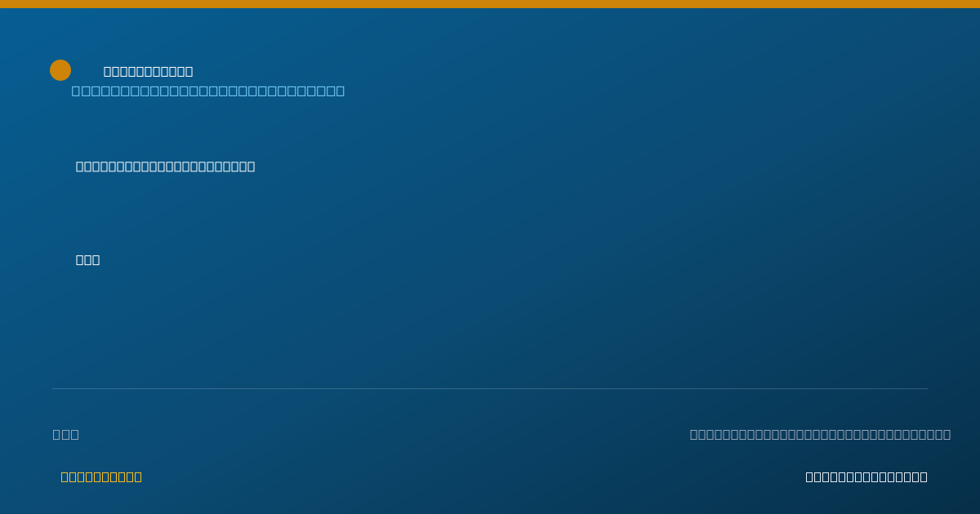Follow the yellow footer link text

click(101, 476)
